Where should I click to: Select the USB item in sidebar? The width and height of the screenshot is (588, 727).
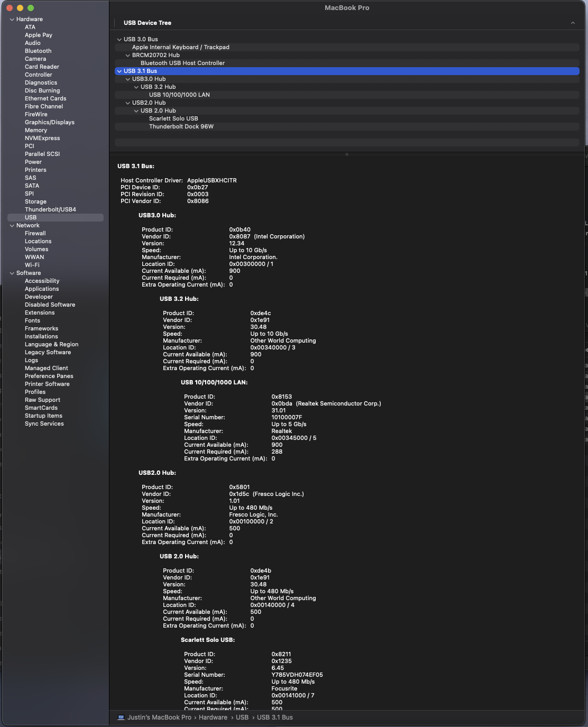56,218
